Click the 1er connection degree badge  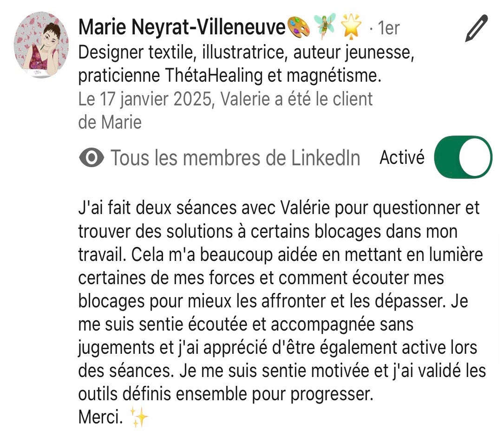[x=388, y=29]
